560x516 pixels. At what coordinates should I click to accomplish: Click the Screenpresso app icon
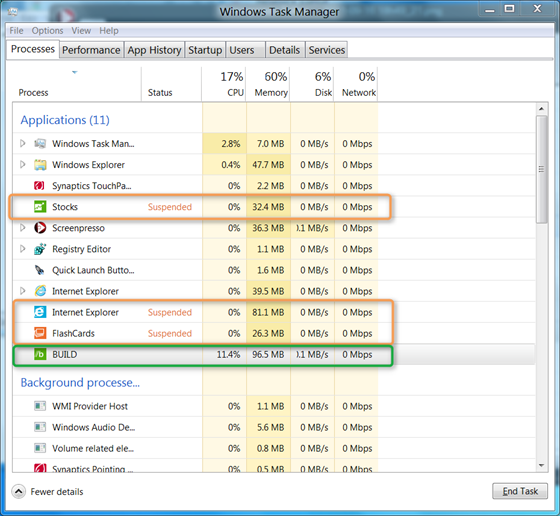40,228
